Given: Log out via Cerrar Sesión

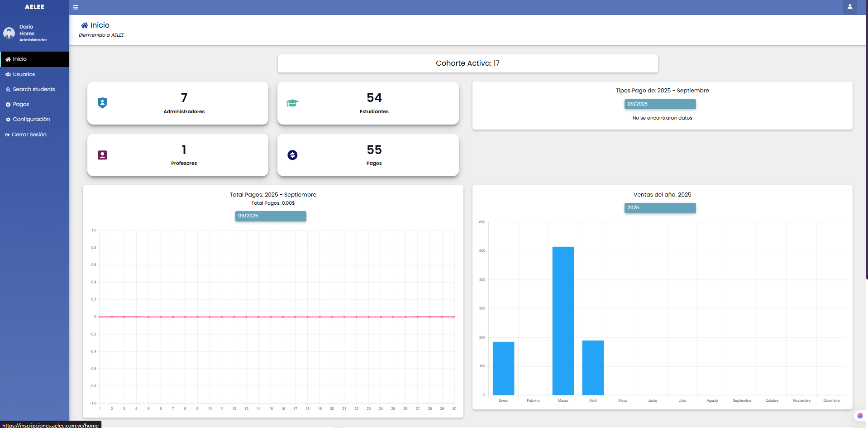Looking at the screenshot, I should click(29, 135).
